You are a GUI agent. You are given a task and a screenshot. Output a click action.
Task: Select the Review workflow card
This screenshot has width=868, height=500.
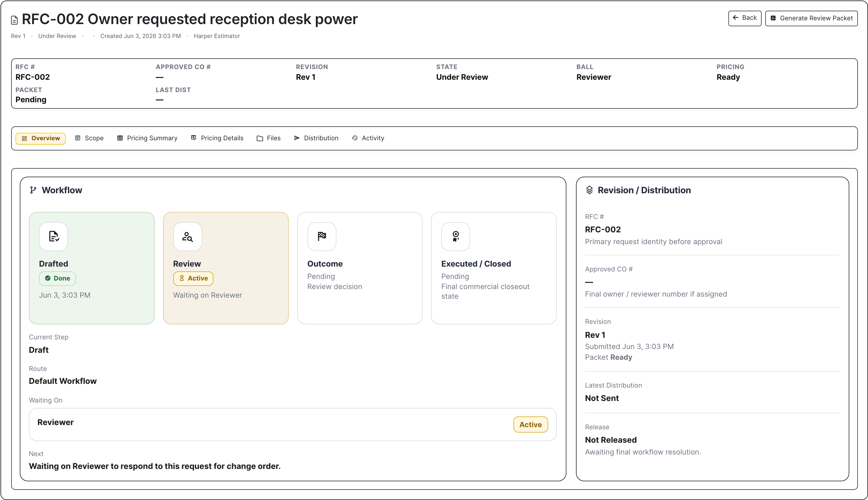pyautogui.click(x=226, y=268)
